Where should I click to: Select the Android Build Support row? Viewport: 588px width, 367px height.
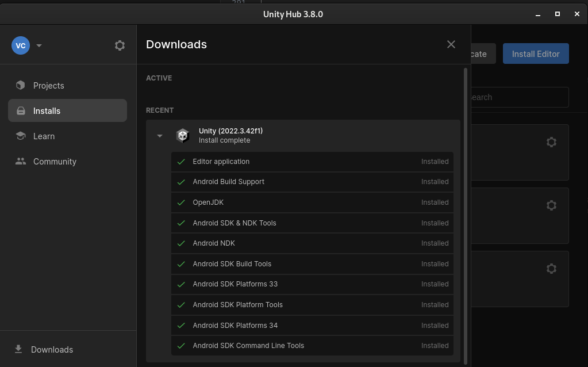[312, 182]
